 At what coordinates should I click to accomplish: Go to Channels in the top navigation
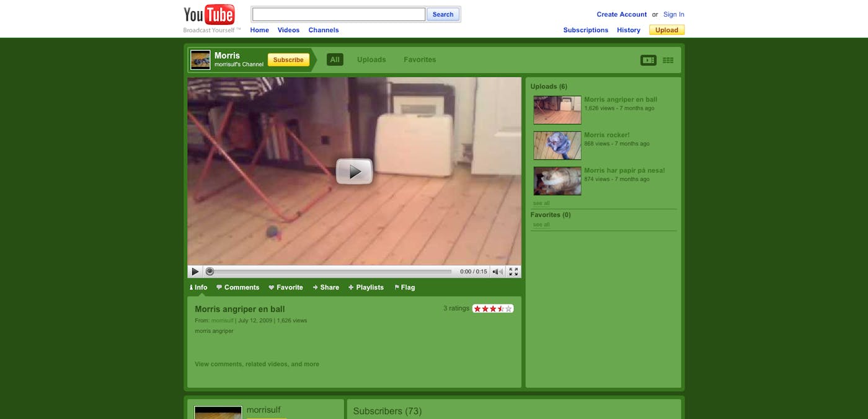tap(324, 30)
